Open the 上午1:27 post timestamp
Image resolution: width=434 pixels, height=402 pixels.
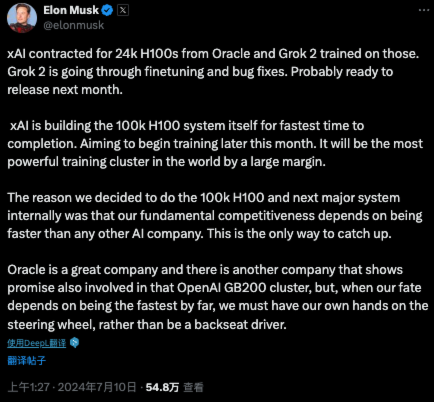point(28,387)
